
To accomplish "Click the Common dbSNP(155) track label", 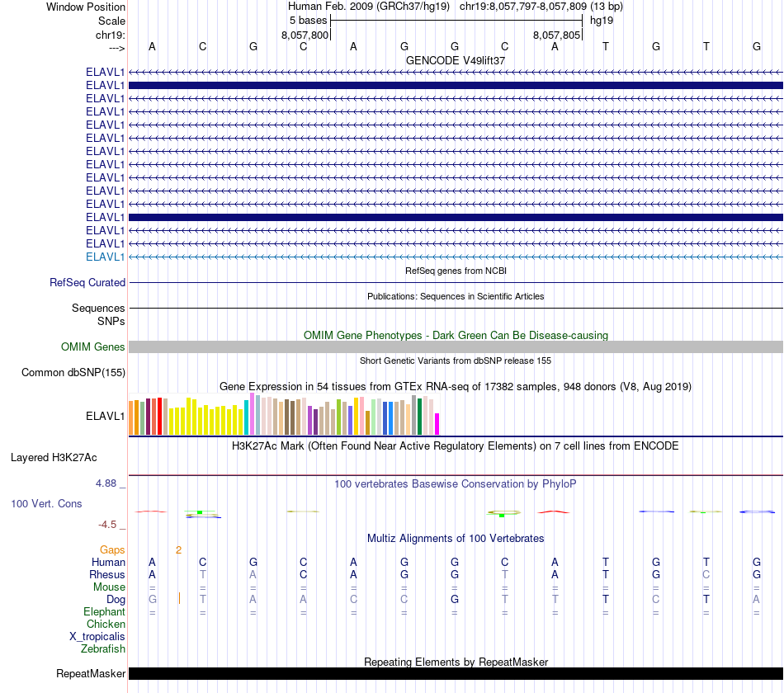I will (x=73, y=373).
